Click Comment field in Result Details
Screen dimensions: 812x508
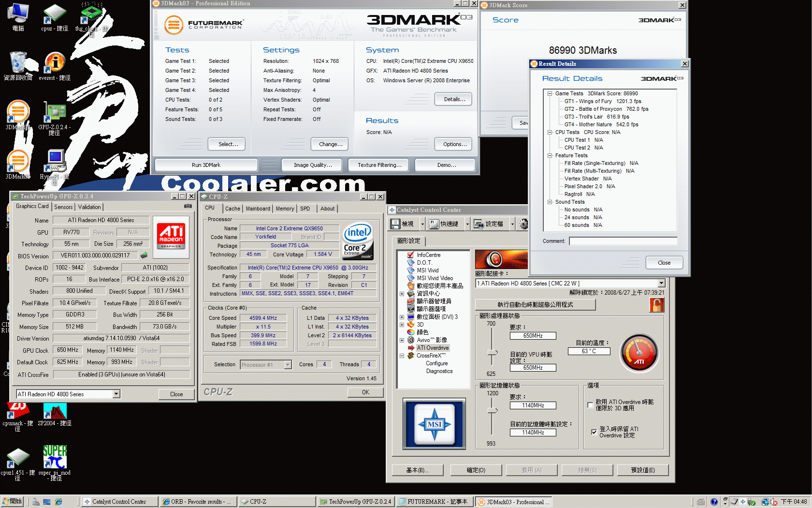[x=623, y=241]
